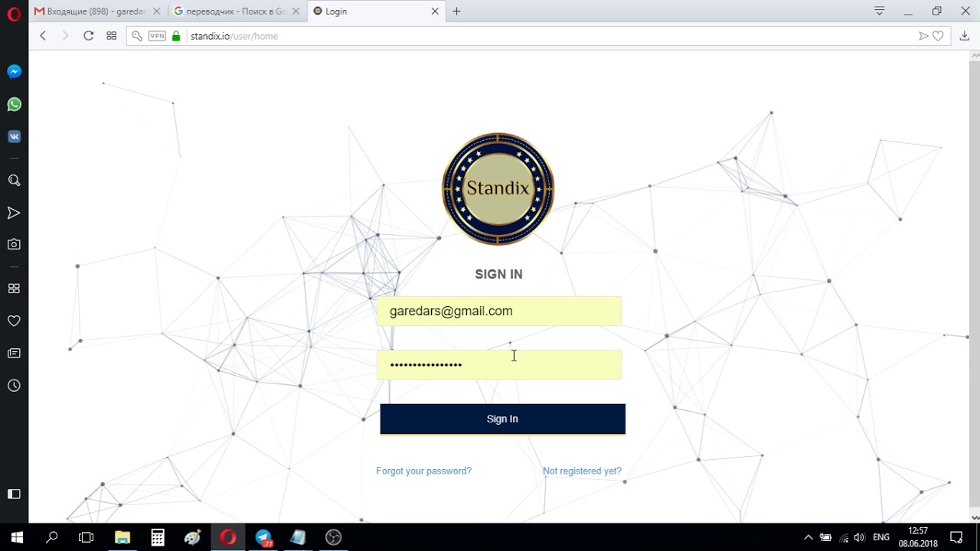Open Speed Dial from the toolbar grid icon
This screenshot has height=551, width=980.
tap(111, 36)
